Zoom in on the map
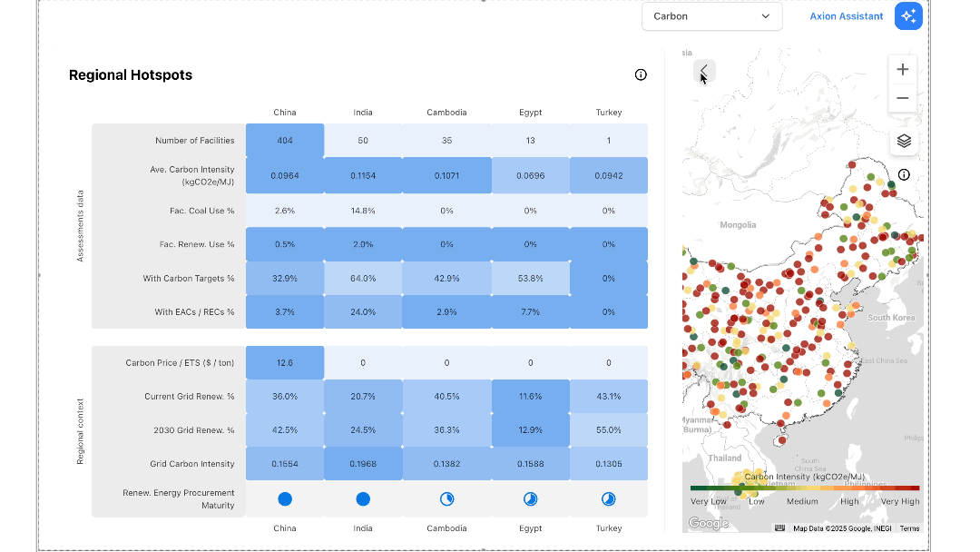 point(902,70)
